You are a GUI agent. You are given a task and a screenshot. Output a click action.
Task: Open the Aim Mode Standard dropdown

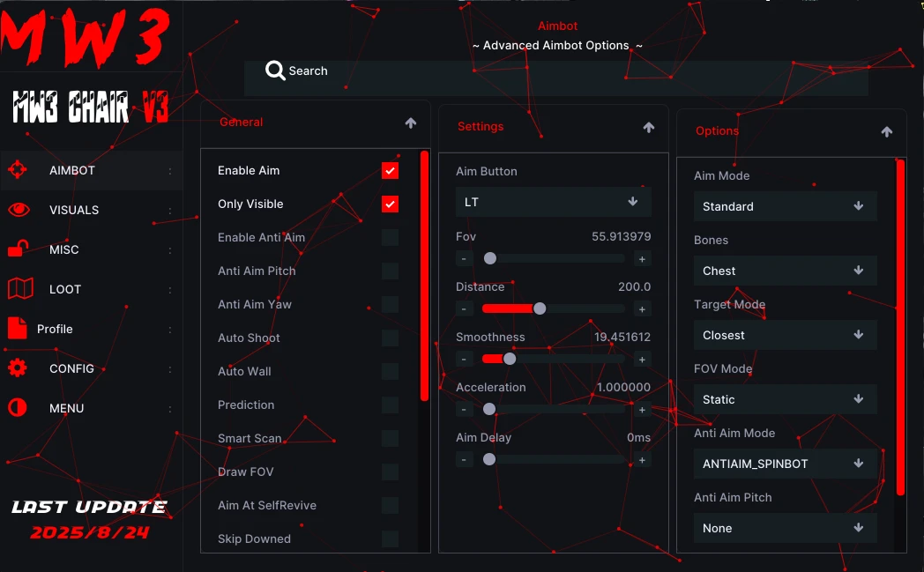coord(786,206)
